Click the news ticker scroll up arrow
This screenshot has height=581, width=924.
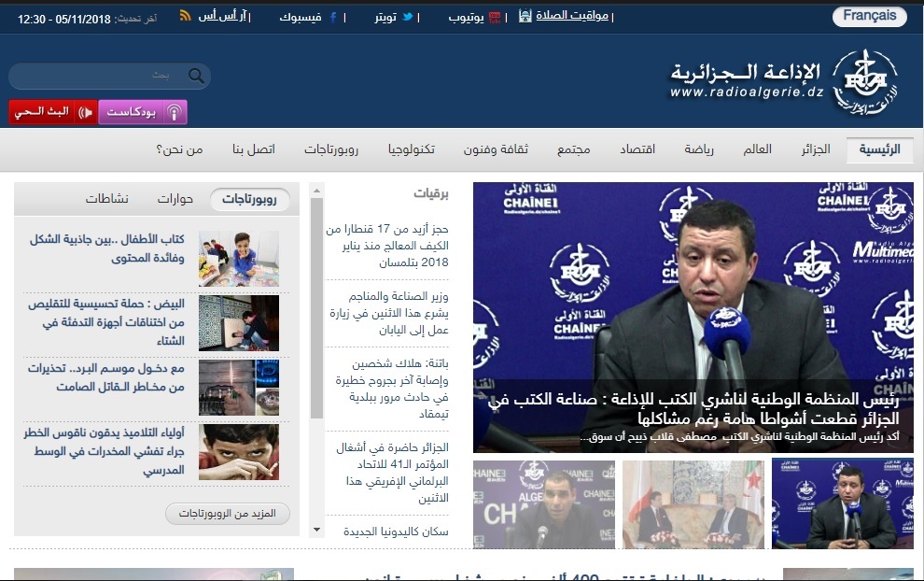[316, 191]
